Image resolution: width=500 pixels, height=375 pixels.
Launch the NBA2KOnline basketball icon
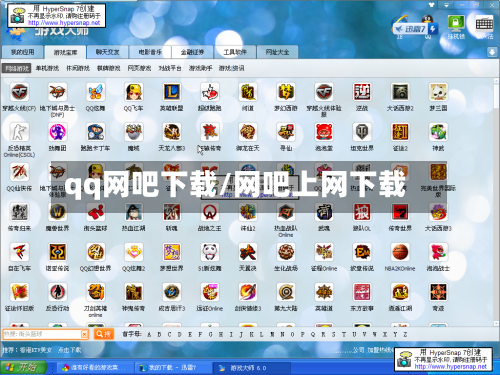[x=400, y=252]
